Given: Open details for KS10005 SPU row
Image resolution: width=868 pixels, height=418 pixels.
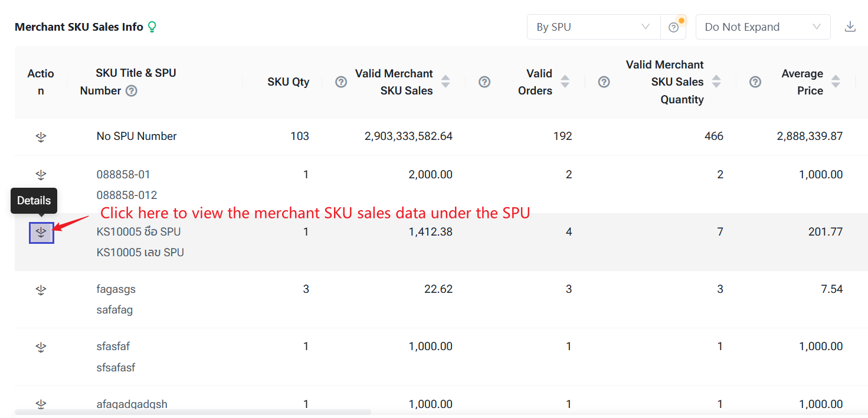Looking at the screenshot, I should click(x=41, y=233).
